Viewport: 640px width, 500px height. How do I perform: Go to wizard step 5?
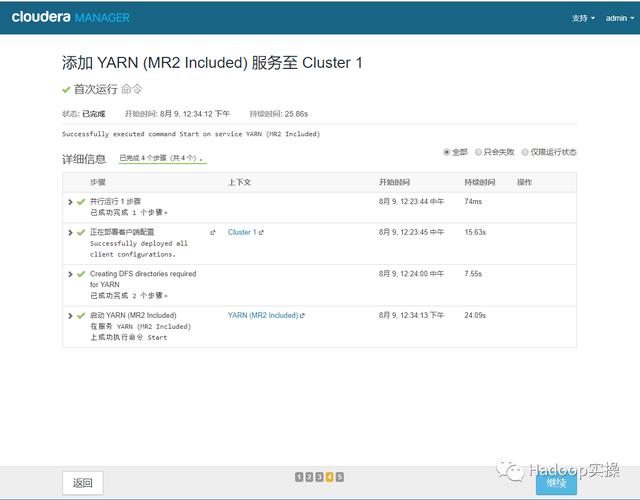coord(340,477)
